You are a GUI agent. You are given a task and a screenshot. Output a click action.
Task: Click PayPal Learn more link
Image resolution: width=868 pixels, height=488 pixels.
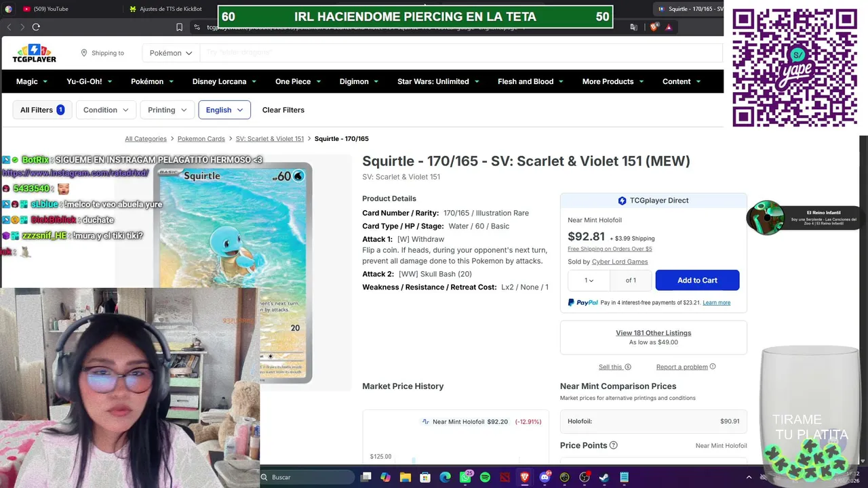(717, 303)
